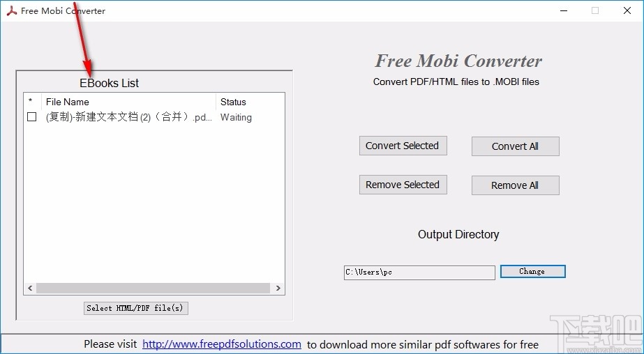This screenshot has width=644, height=354.
Task: Click the Waiting status cell
Action: tap(236, 117)
